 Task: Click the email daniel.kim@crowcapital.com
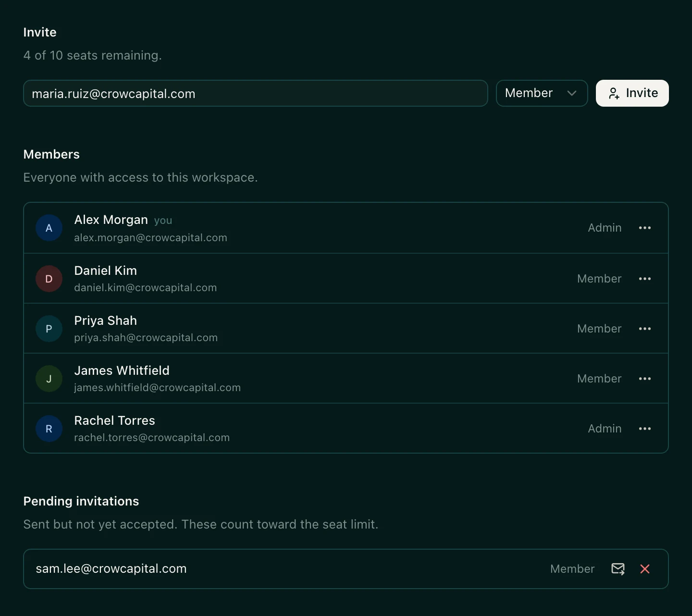[x=146, y=288]
